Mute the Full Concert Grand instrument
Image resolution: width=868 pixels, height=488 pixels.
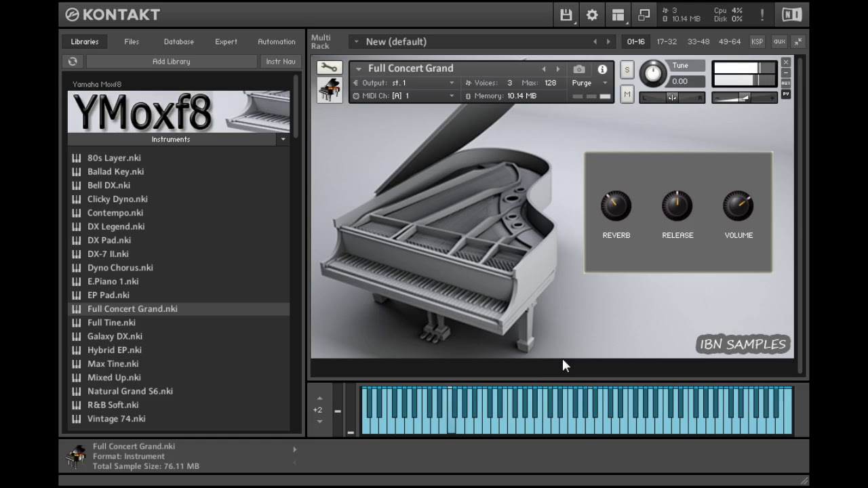627,94
